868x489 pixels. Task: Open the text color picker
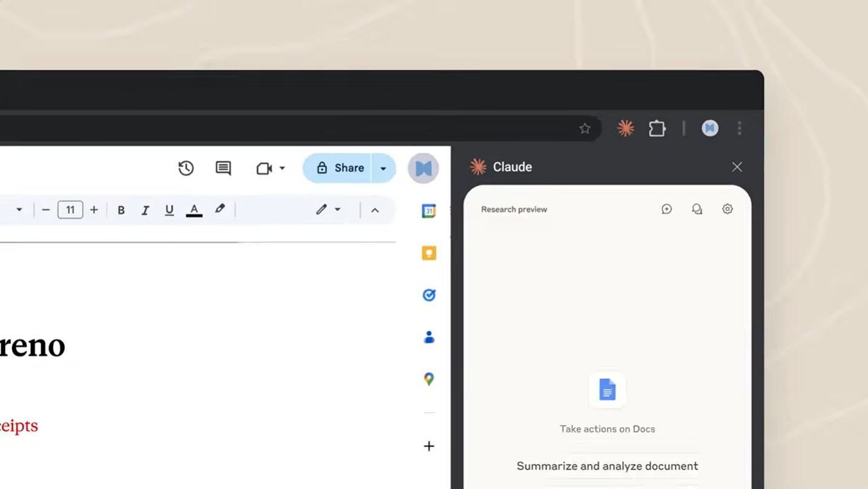coord(194,210)
